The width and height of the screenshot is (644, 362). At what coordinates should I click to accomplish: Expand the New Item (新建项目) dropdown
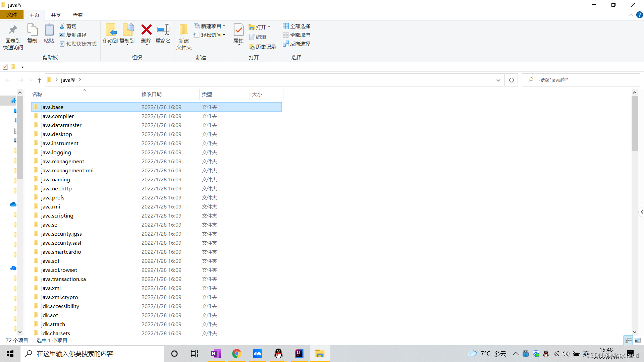tap(224, 26)
